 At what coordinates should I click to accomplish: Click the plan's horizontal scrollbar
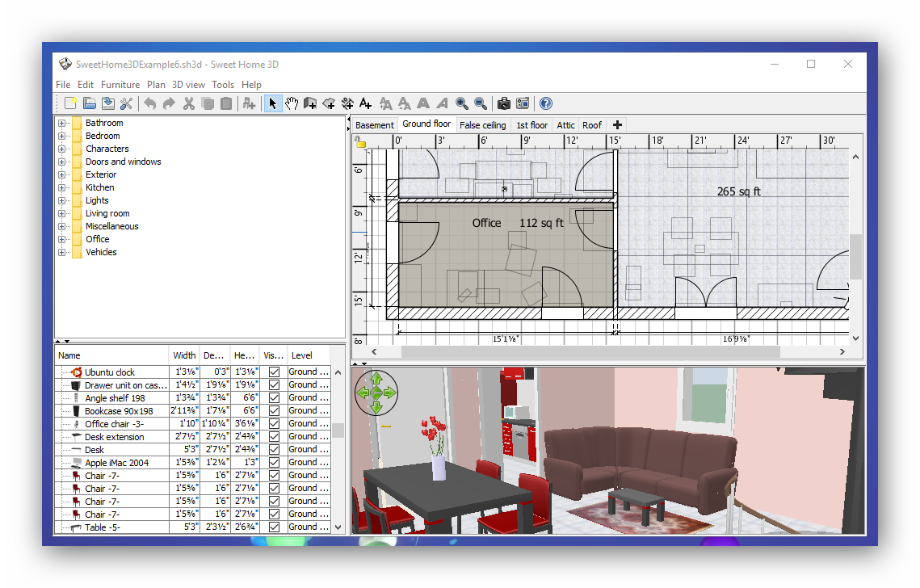590,352
